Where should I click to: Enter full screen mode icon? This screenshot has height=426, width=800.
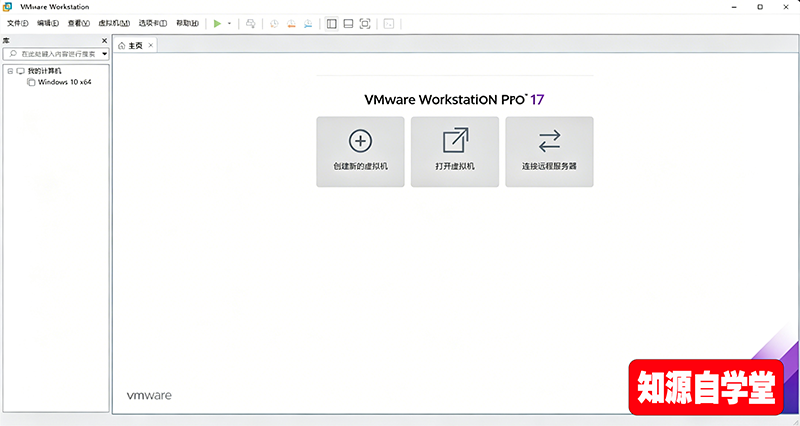tap(365, 23)
